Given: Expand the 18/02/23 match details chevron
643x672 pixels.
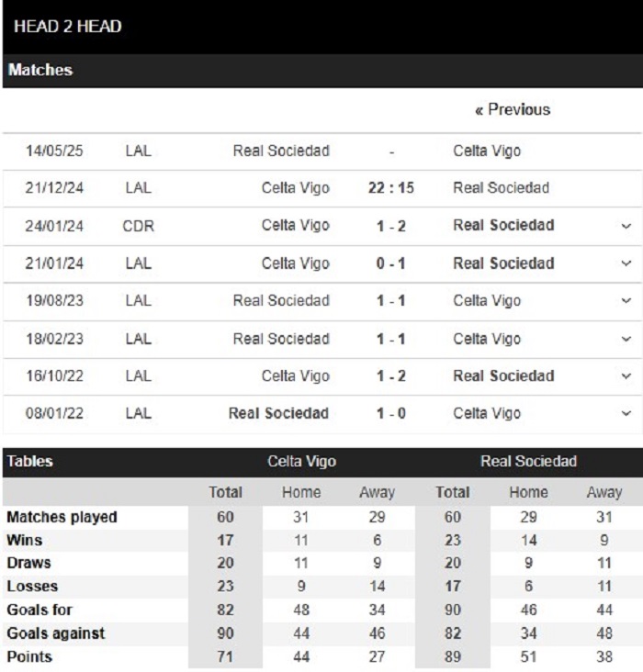Looking at the screenshot, I should coord(626,339).
